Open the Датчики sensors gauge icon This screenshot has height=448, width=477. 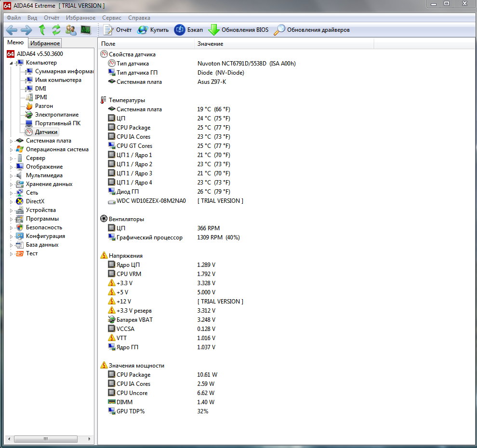click(28, 132)
